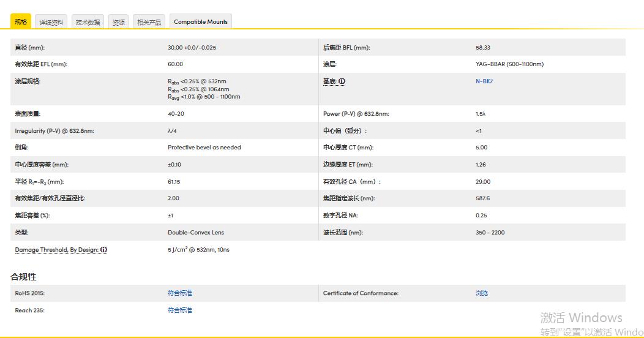Screen dimensions: 644x338
Task: Select center thickness value 5.00
Action: click(x=482, y=148)
